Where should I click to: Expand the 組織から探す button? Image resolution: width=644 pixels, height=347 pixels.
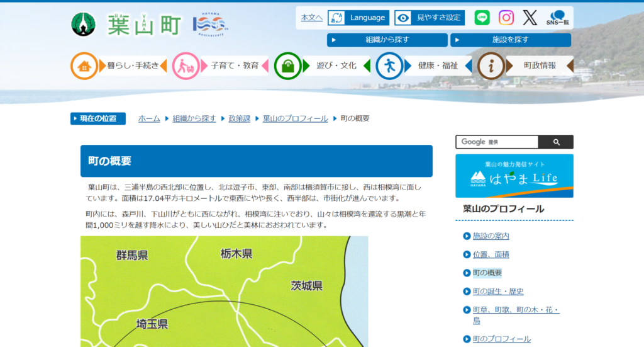click(387, 40)
